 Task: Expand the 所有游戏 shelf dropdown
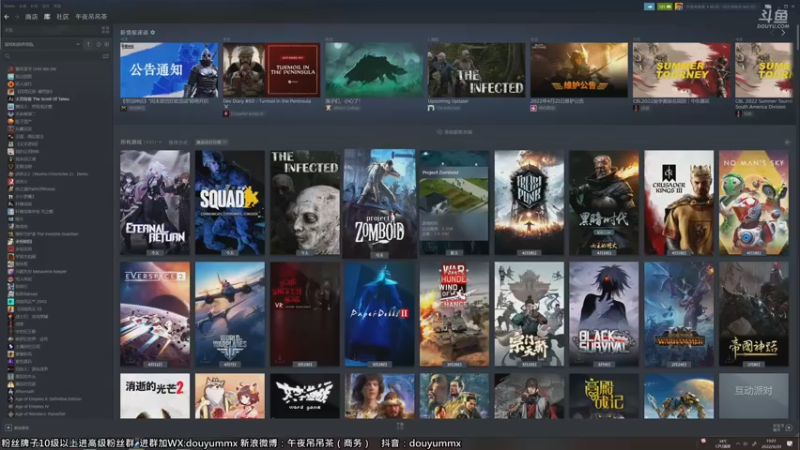141,142
